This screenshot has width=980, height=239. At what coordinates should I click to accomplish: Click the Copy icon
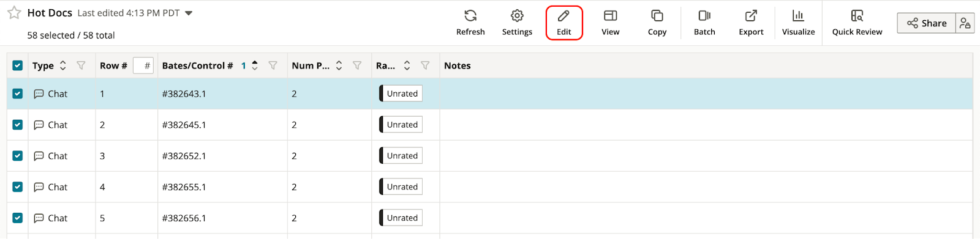657,16
